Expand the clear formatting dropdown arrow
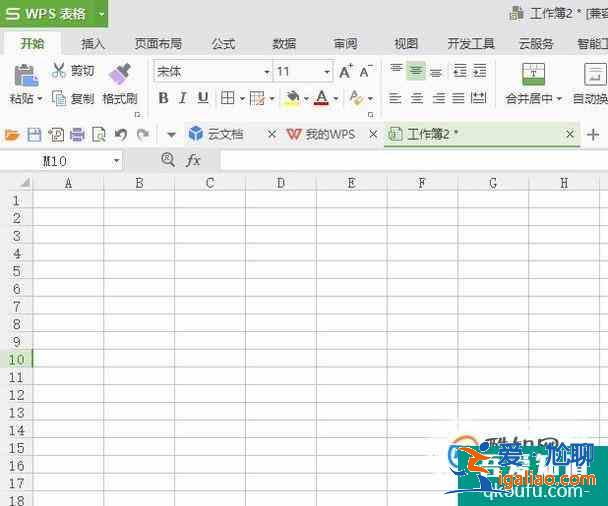Viewport: 608px width, 506px height. click(x=370, y=98)
